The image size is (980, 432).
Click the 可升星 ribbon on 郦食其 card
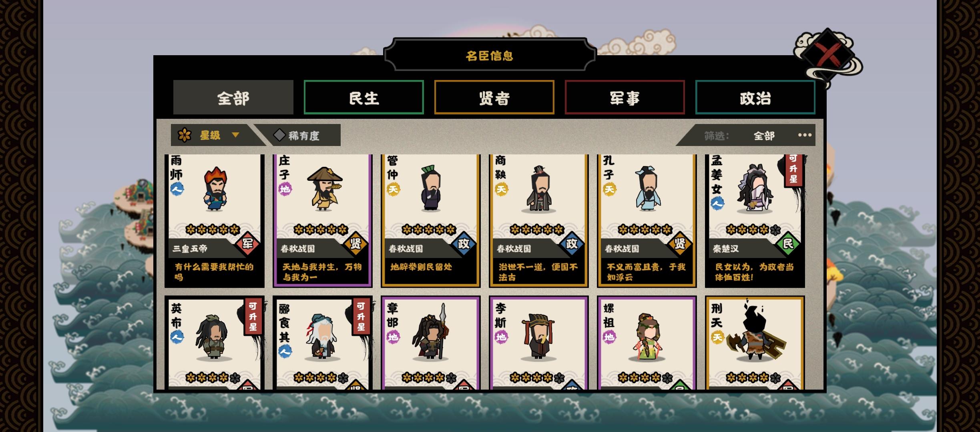361,316
